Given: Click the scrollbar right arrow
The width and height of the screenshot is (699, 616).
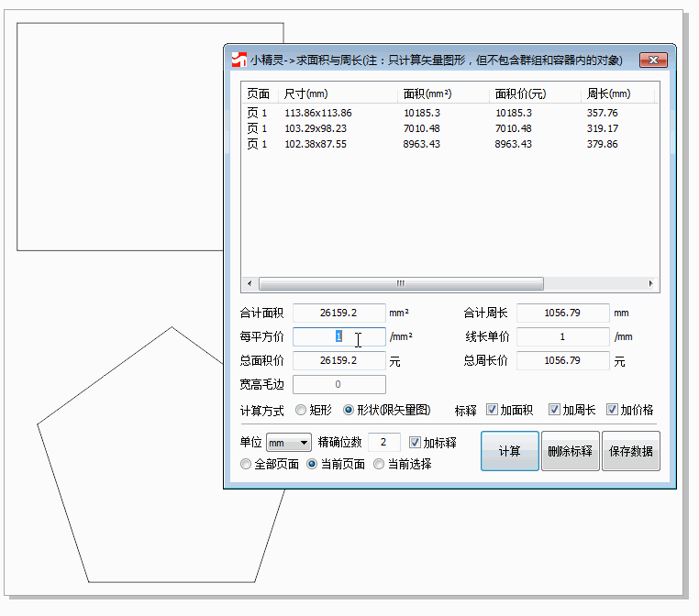Looking at the screenshot, I should (651, 283).
